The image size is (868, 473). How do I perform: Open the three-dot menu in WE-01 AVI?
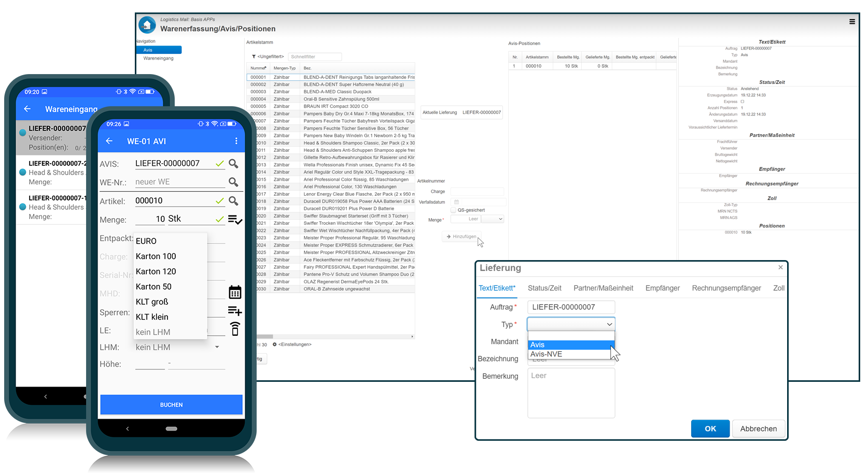click(x=236, y=140)
